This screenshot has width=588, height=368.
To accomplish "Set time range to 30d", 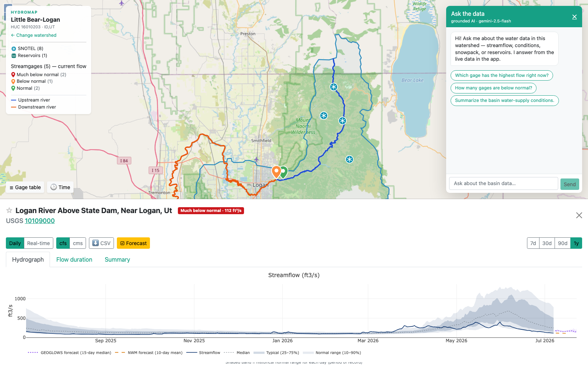I will tap(547, 243).
